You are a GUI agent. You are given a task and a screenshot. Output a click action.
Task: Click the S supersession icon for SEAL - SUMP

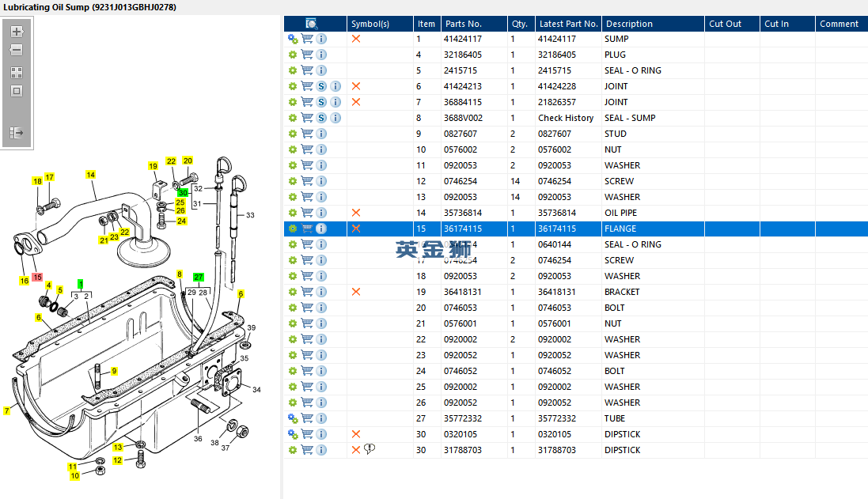[321, 118]
